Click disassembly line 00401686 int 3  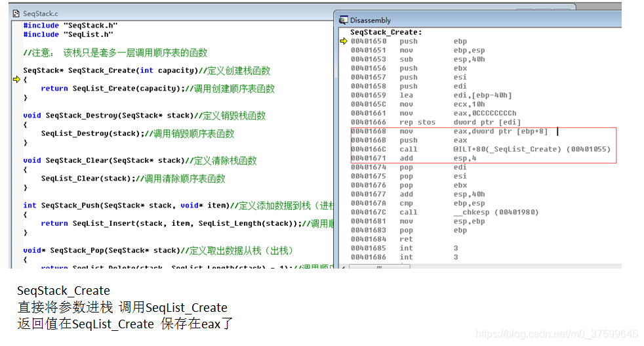point(404,257)
